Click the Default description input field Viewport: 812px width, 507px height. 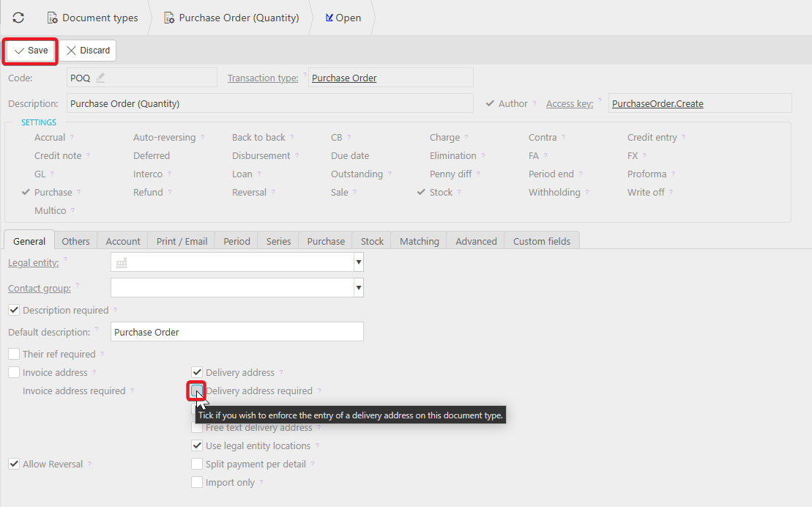point(237,332)
